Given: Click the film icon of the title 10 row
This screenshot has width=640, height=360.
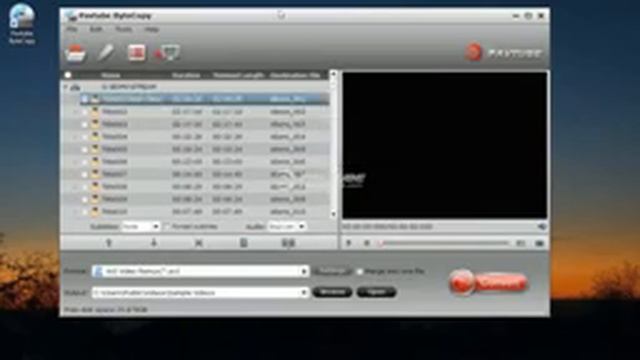Looking at the screenshot, I should pyautogui.click(x=95, y=211).
